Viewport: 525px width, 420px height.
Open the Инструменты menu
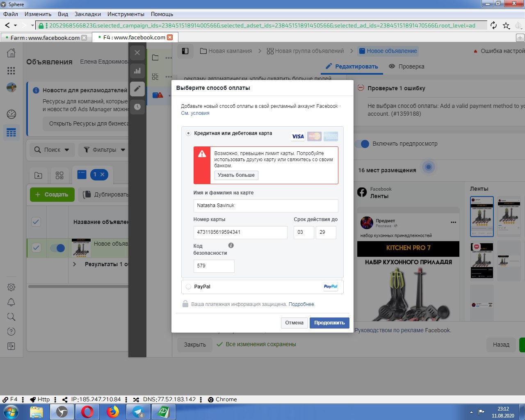pyautogui.click(x=126, y=14)
